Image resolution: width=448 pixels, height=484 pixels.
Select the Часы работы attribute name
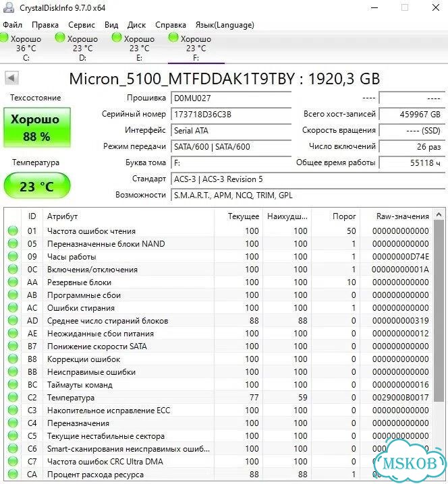[x=72, y=257]
